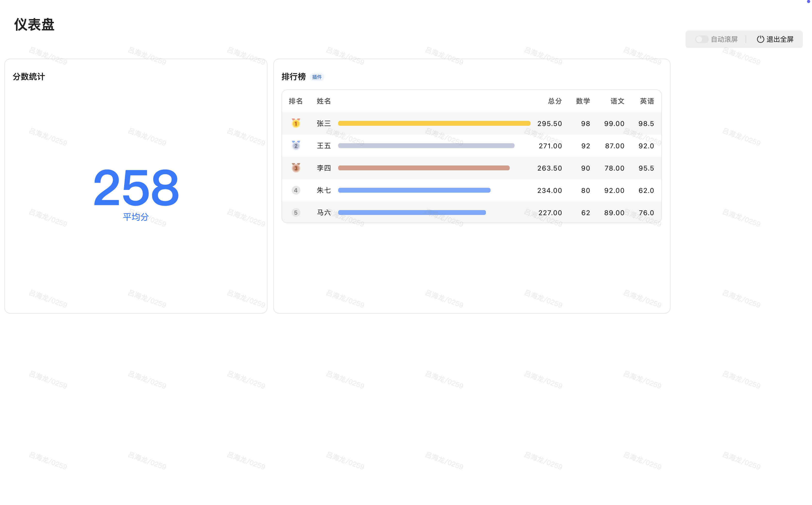This screenshot has width=812, height=505.
Task: Click the 排行榜 card title
Action: pyautogui.click(x=294, y=77)
